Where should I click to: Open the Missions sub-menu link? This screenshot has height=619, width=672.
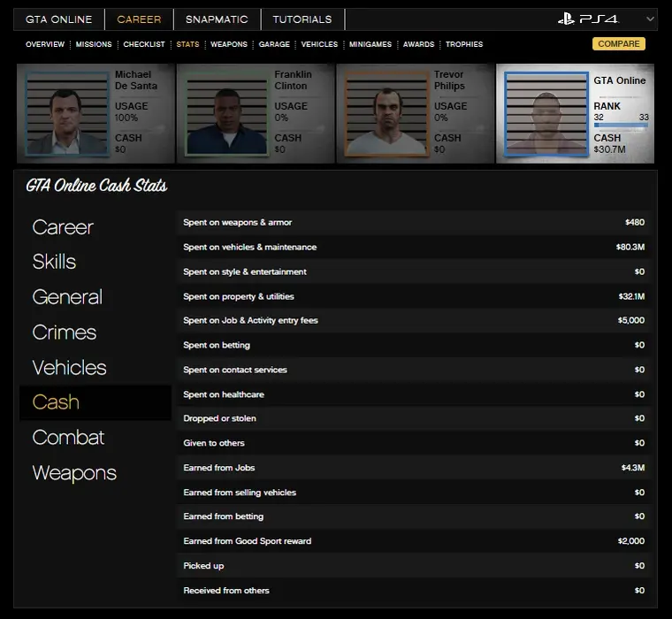(x=94, y=44)
